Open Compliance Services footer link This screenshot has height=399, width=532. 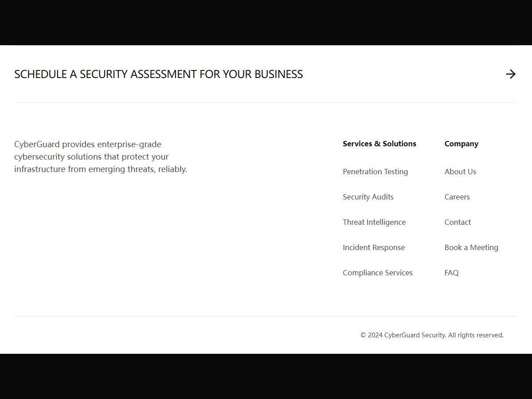[x=377, y=273]
